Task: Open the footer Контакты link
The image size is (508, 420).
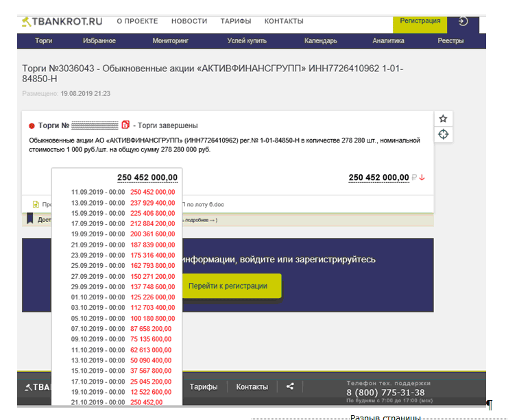Action: (x=252, y=387)
